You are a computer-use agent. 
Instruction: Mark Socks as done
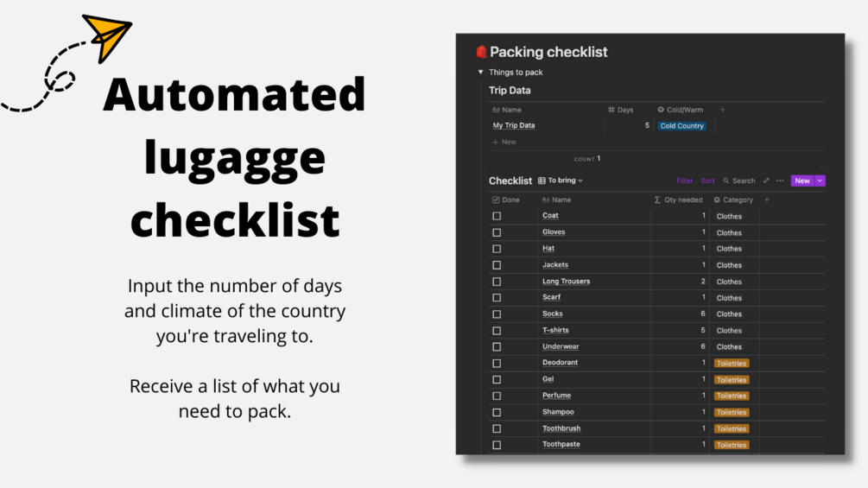click(x=497, y=314)
